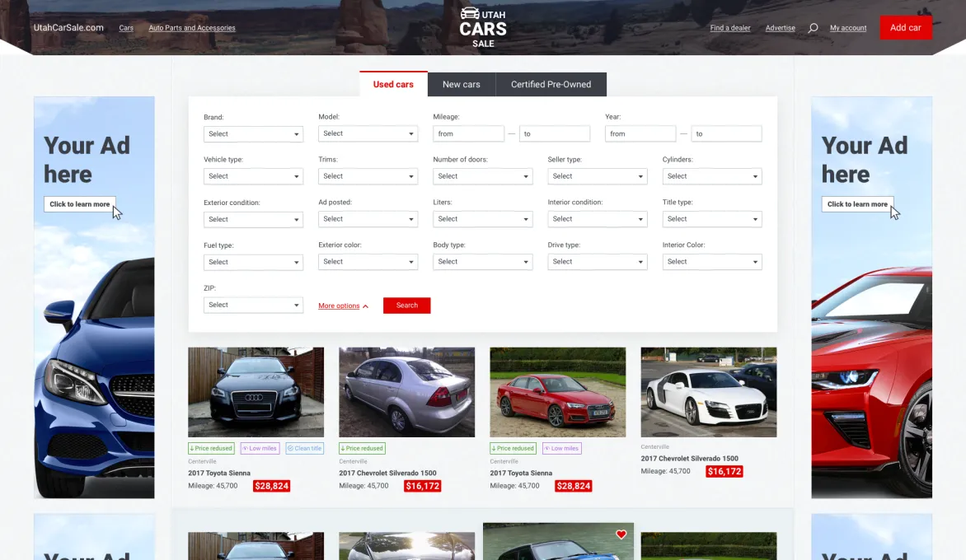Click Price reduced badge on silver Chevrolet listing
Viewport: 966px width, 560px height.
coord(363,449)
